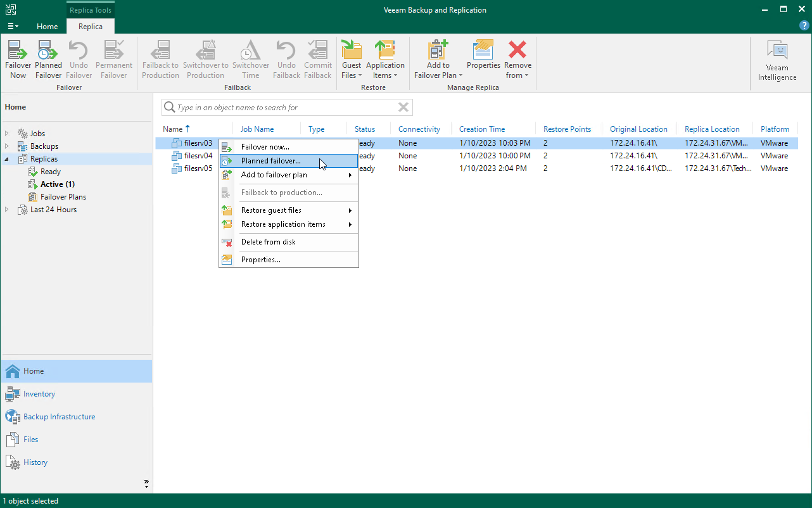Click the navigation pane overflow chevron
812x508 pixels.
tap(146, 483)
